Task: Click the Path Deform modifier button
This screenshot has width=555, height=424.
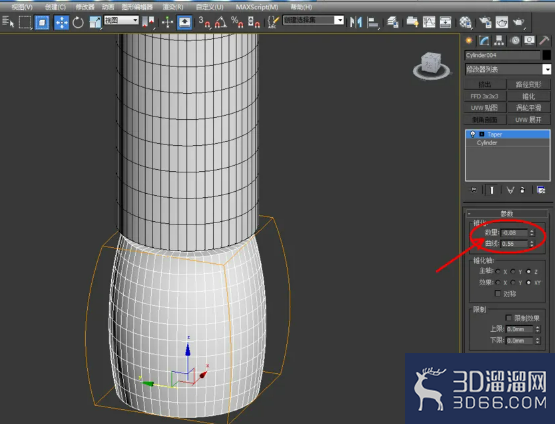Action: click(x=528, y=84)
